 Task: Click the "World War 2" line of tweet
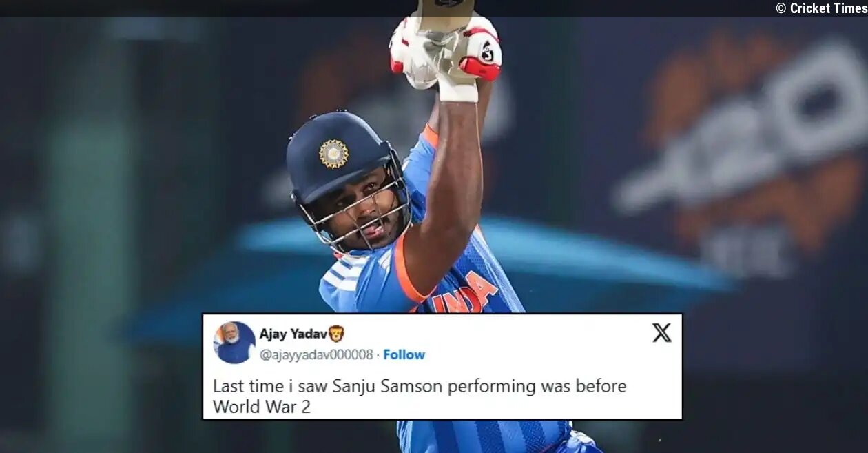[262, 406]
